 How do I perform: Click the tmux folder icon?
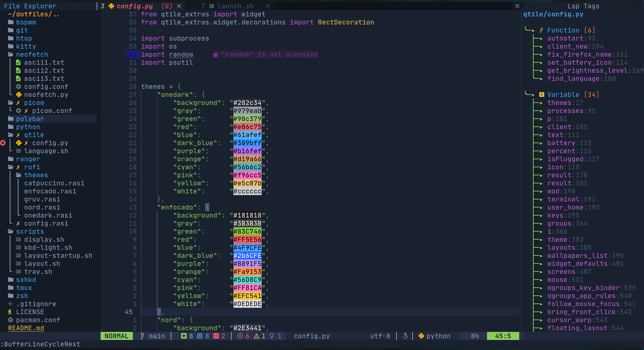tap(11, 288)
